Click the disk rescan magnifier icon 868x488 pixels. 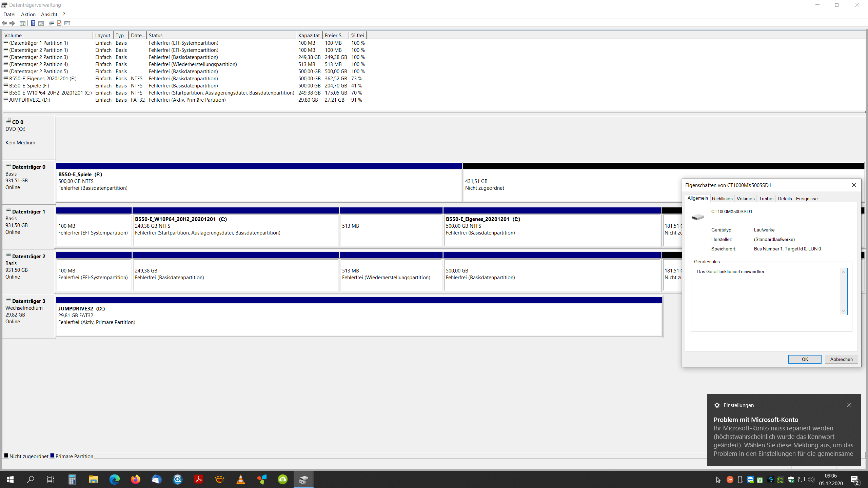pos(51,23)
